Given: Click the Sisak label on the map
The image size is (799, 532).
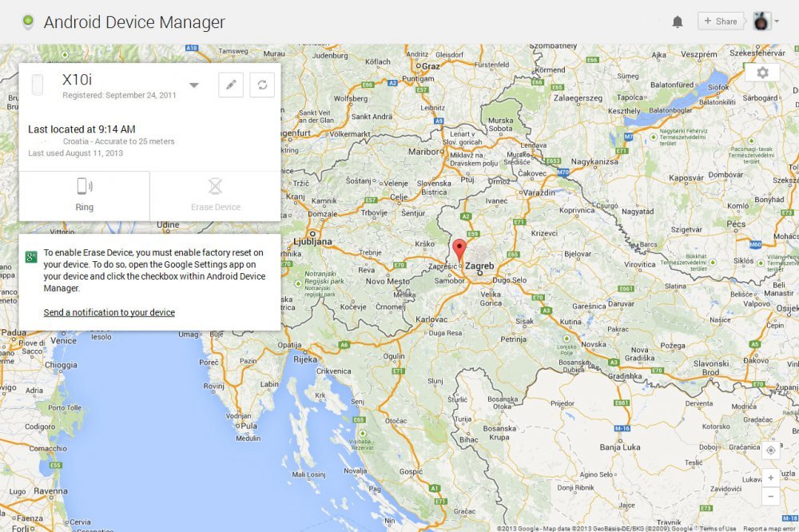Looking at the screenshot, I should point(524,321).
